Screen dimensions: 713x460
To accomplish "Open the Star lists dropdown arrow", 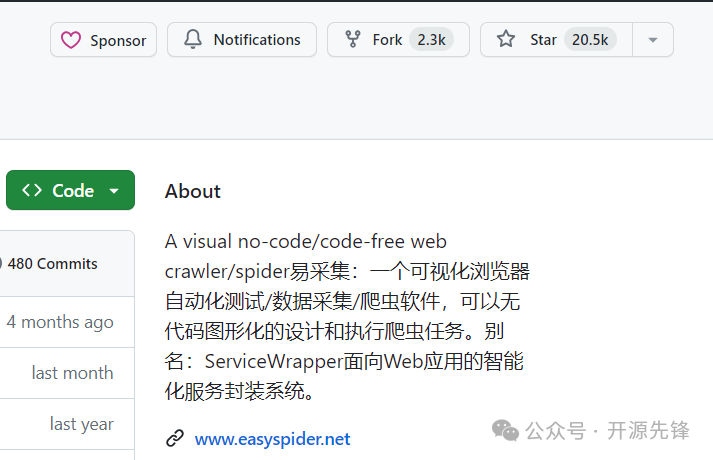I will point(653,40).
